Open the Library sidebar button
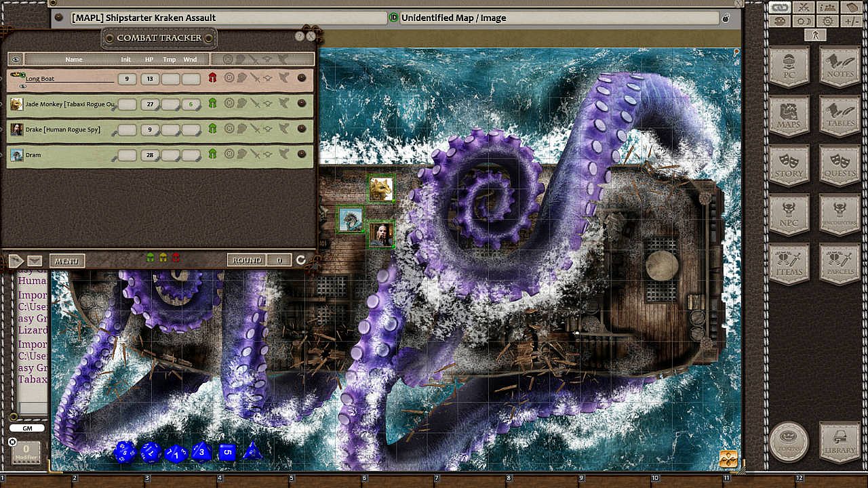 pos(840,441)
